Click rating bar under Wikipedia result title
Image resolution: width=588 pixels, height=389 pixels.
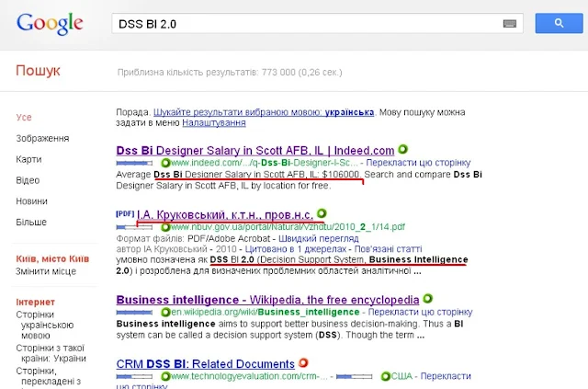tap(134, 312)
